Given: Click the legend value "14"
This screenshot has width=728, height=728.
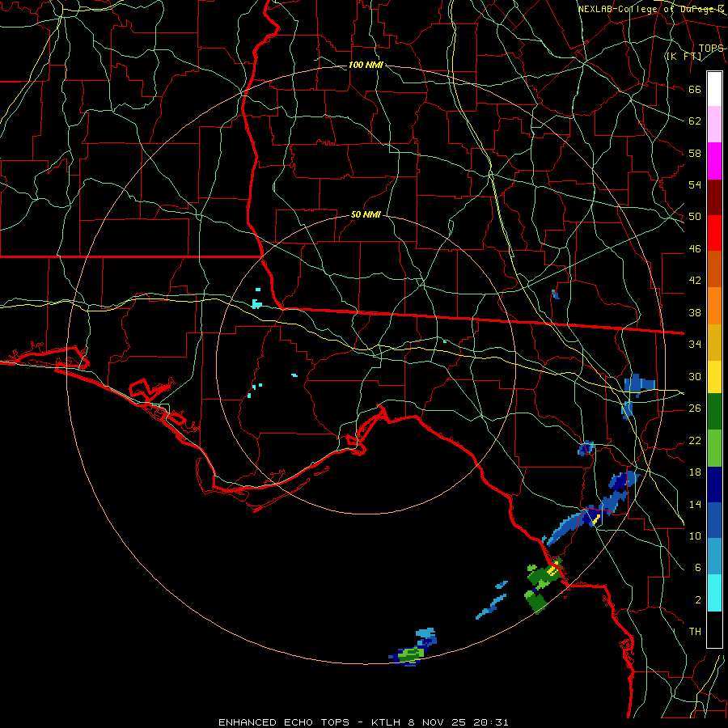Looking at the screenshot, I should (x=695, y=504).
